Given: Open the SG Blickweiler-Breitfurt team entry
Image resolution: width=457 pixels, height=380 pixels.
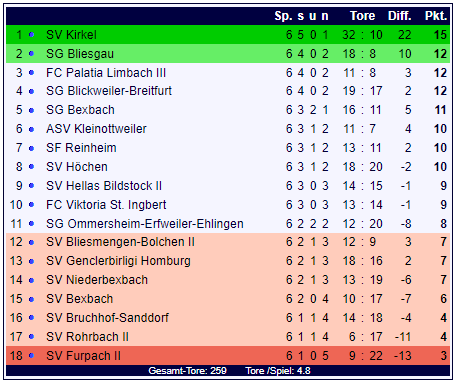Looking at the screenshot, I should 109,91.
